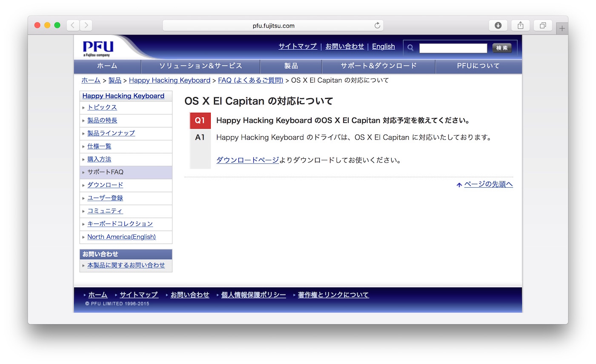
Task: Click the ダウンロードページ link in answer
Action: click(x=248, y=160)
